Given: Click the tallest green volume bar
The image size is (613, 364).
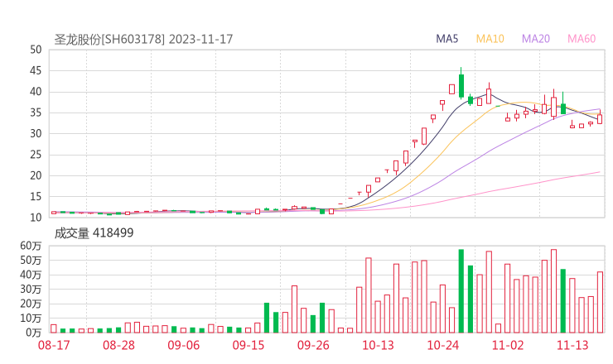Looking at the screenshot, I should pyautogui.click(x=461, y=290).
